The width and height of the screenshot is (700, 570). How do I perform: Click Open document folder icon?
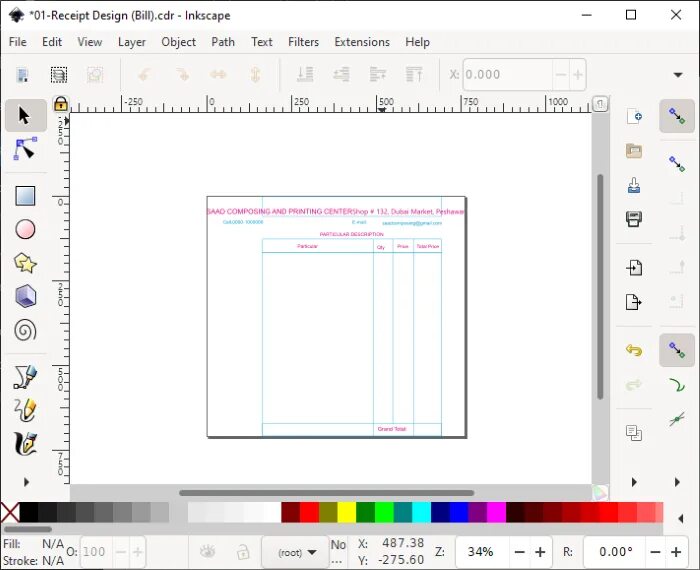(x=634, y=151)
